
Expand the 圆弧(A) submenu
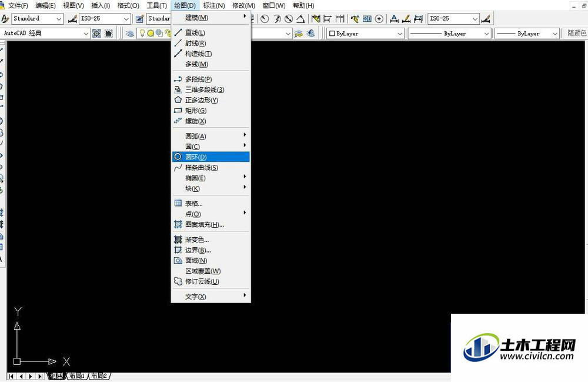211,136
